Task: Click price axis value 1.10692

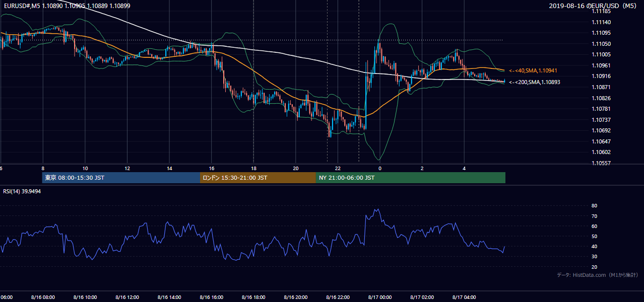Action: tap(601, 130)
